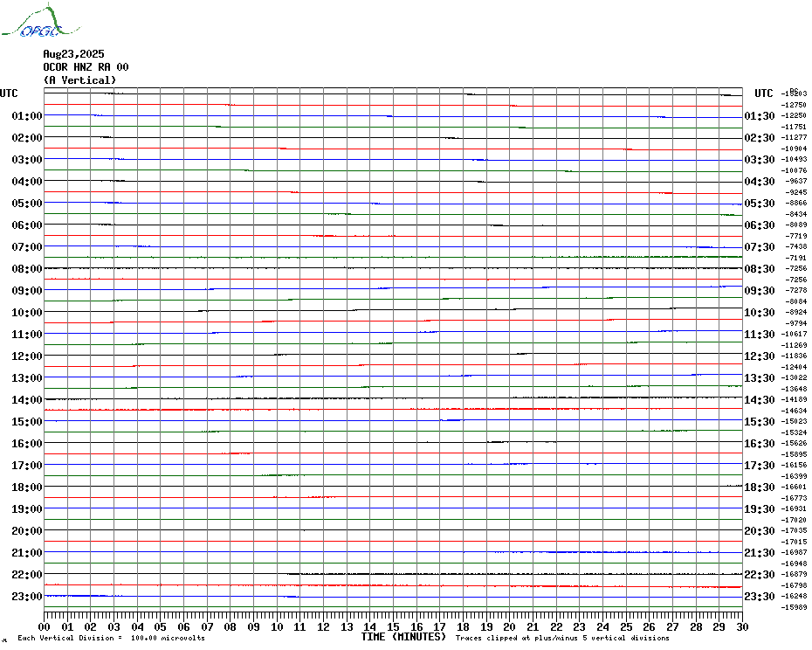Click the 23:30 time label
Image resolution: width=812 pixels, height=650 pixels.
(760, 597)
